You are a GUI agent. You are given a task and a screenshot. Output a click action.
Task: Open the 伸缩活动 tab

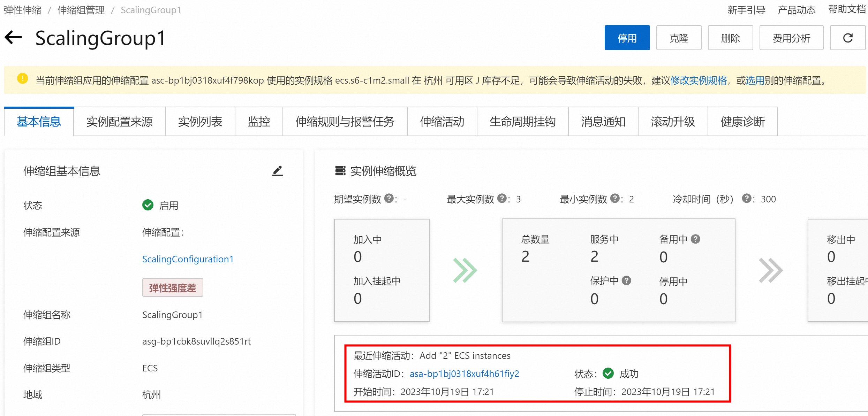coord(442,122)
